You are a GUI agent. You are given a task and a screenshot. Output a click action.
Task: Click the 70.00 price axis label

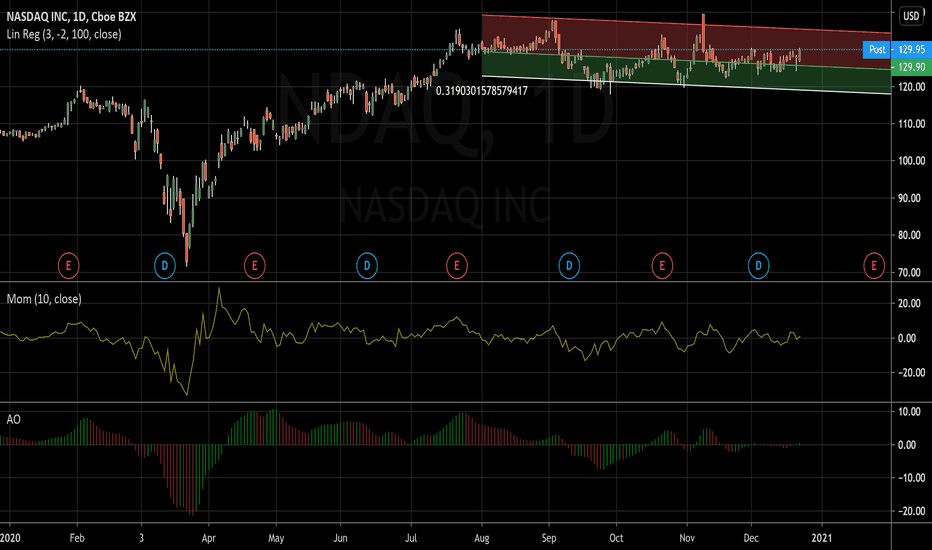point(911,272)
